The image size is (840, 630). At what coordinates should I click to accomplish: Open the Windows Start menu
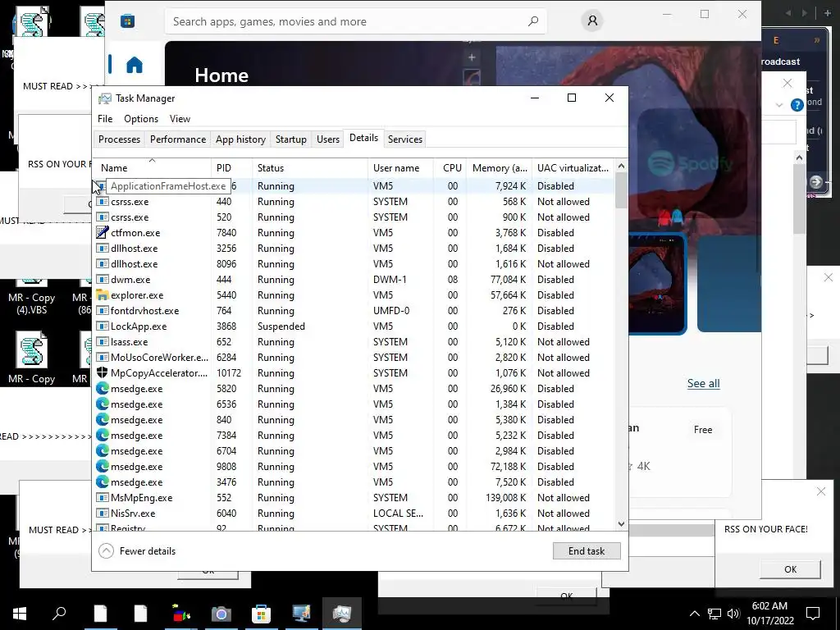20,613
